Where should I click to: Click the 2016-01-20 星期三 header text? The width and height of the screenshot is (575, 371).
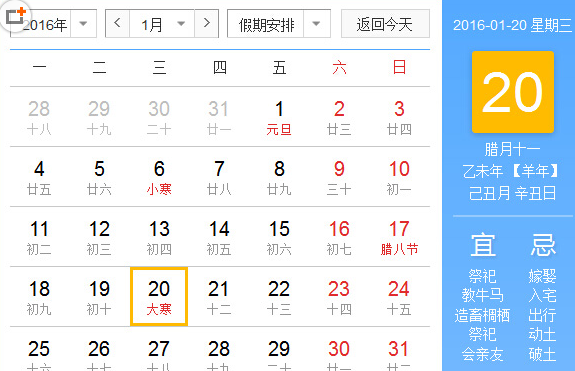pyautogui.click(x=512, y=25)
